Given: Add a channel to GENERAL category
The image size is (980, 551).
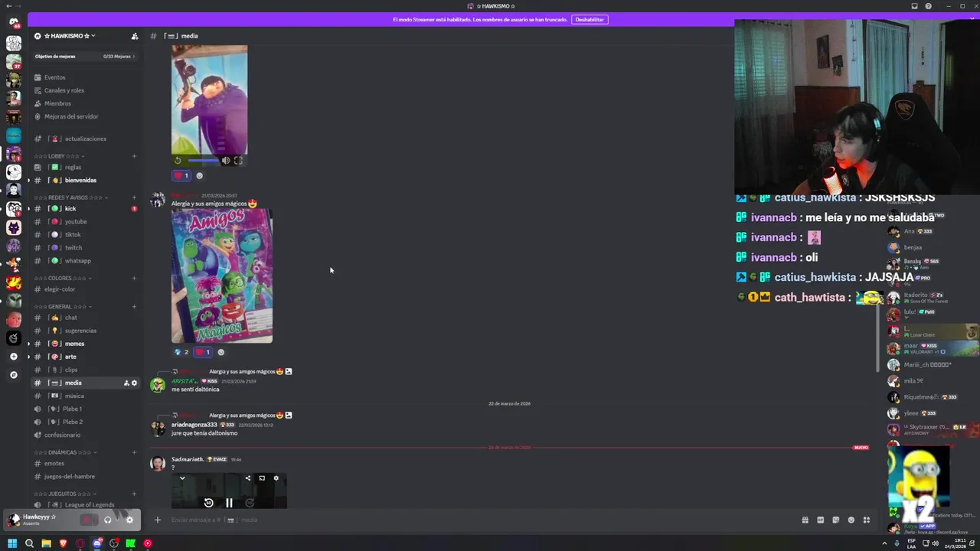Looking at the screenshot, I should point(134,306).
